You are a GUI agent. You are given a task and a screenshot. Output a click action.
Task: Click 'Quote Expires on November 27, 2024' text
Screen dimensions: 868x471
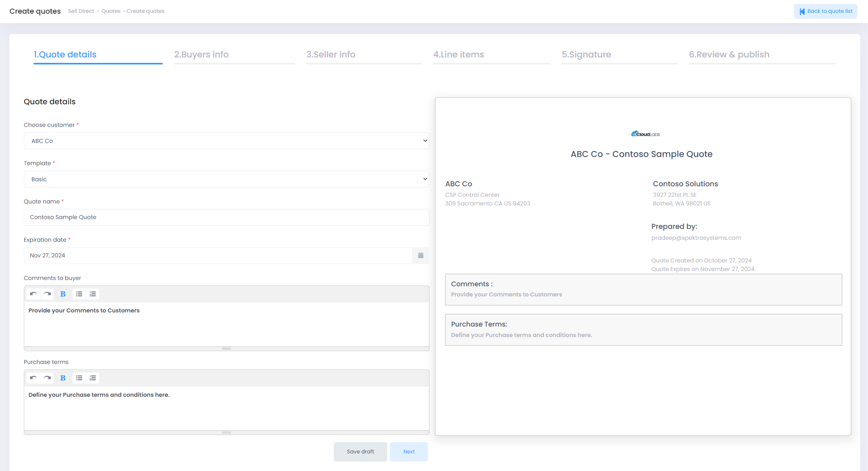click(x=703, y=269)
